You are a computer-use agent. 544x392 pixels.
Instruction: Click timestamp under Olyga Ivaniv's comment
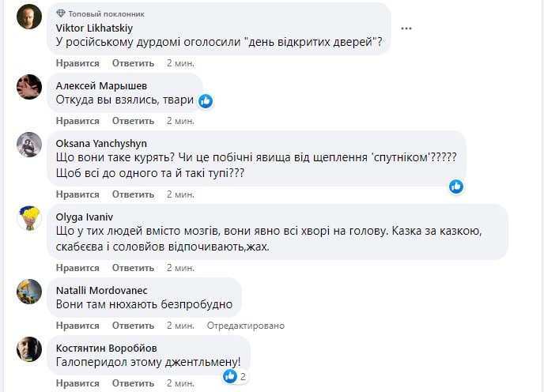[180, 268]
